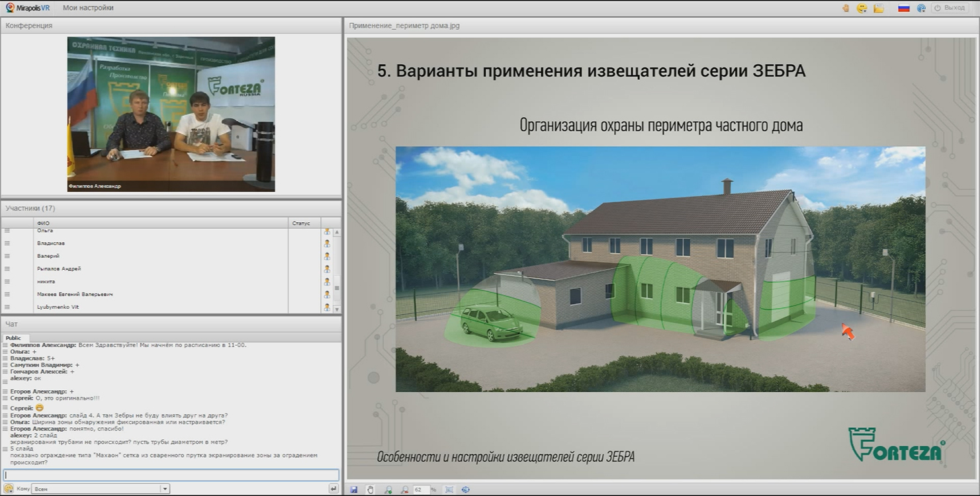
Task: Click user icon in Lyubymenko Vit row
Action: pos(327,308)
